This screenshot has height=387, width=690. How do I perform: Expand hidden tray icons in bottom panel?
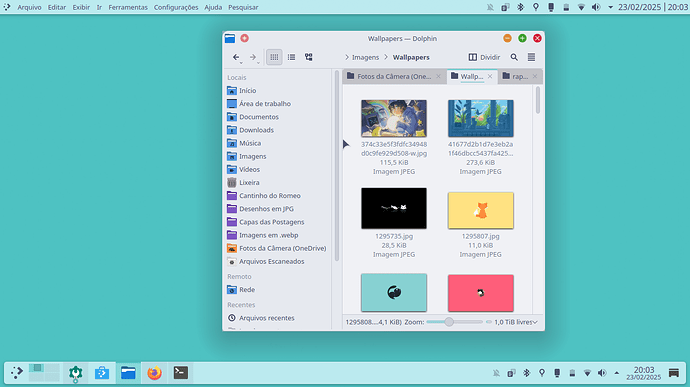point(617,373)
